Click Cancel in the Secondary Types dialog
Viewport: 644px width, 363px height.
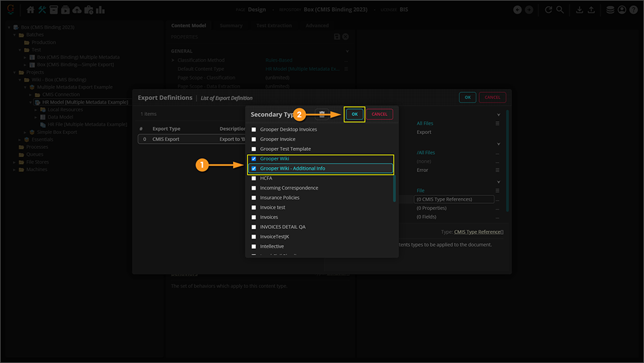pyautogui.click(x=379, y=114)
